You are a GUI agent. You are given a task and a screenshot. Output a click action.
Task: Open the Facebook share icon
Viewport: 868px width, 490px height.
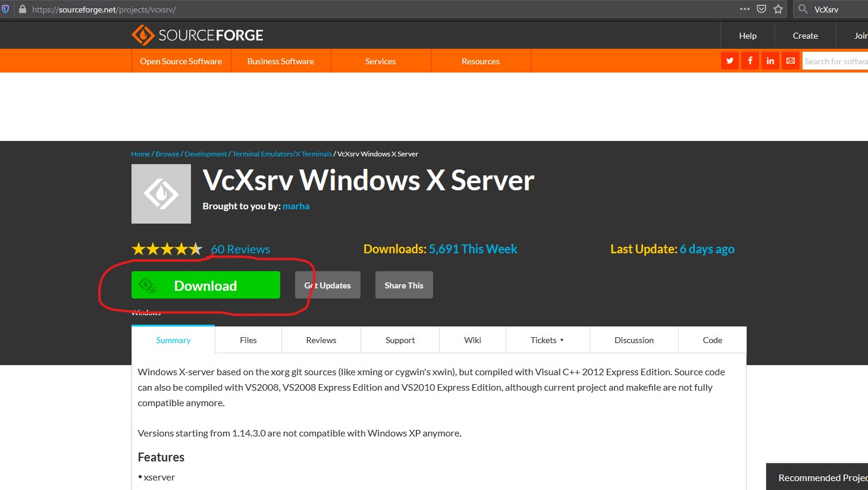click(x=750, y=61)
